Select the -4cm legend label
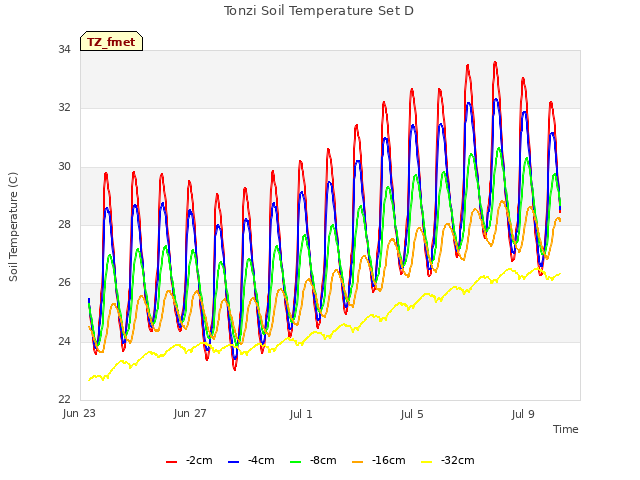 pyautogui.click(x=261, y=460)
